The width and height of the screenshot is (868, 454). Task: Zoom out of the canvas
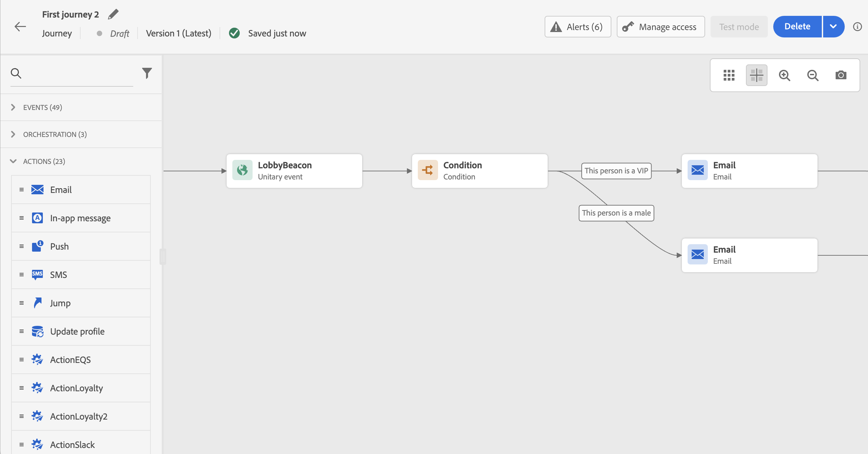[x=813, y=75]
